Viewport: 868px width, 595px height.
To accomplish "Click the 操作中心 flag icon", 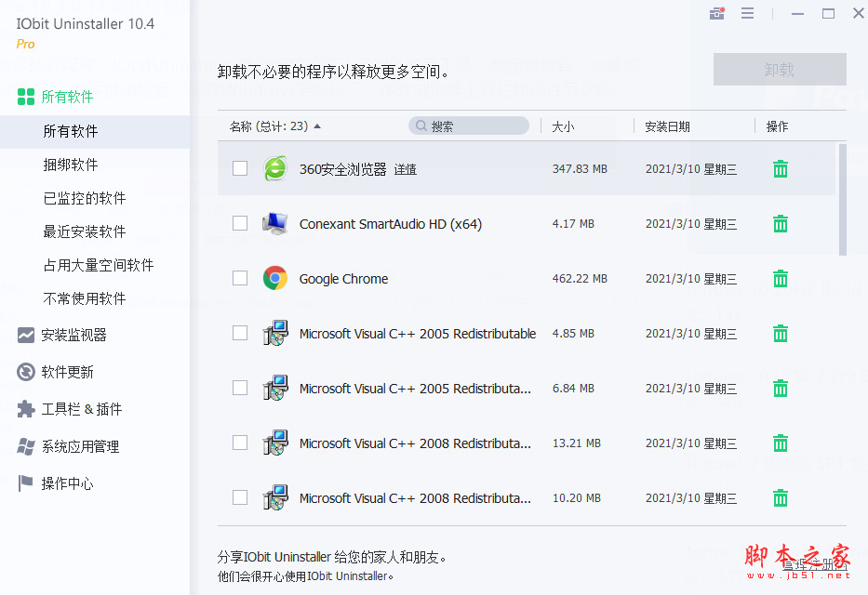I will point(25,483).
